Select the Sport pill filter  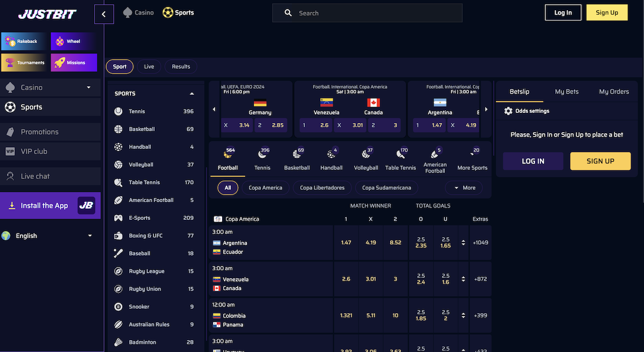click(120, 67)
